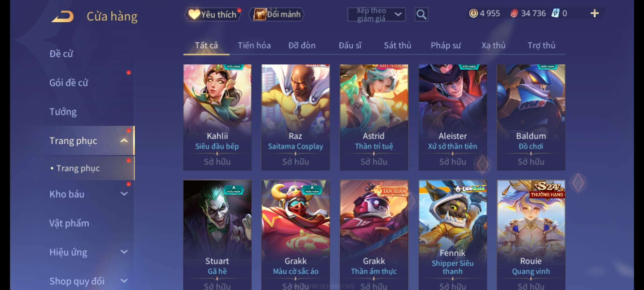The width and height of the screenshot is (644, 290).
Task: Open the Xếp theo giảm giá dropdown
Action: pos(376,15)
